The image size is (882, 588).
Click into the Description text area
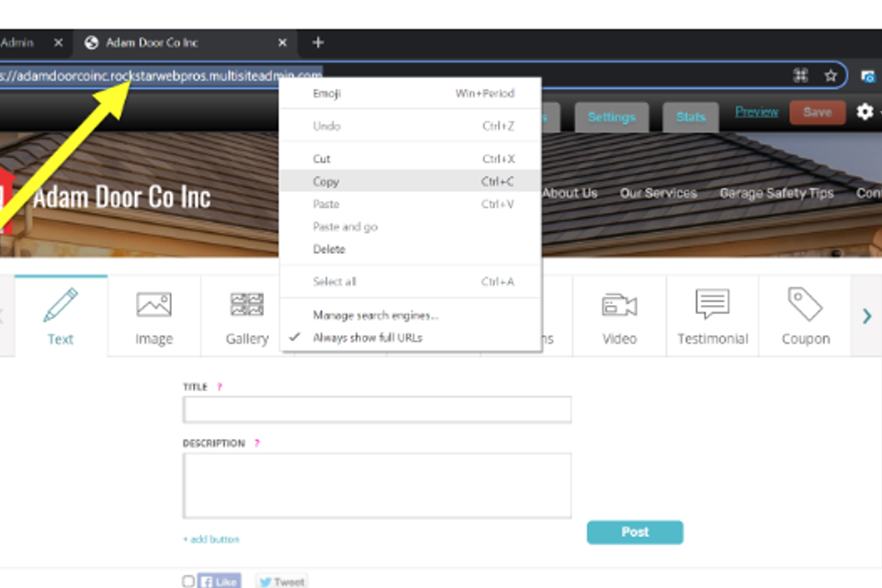point(377,486)
